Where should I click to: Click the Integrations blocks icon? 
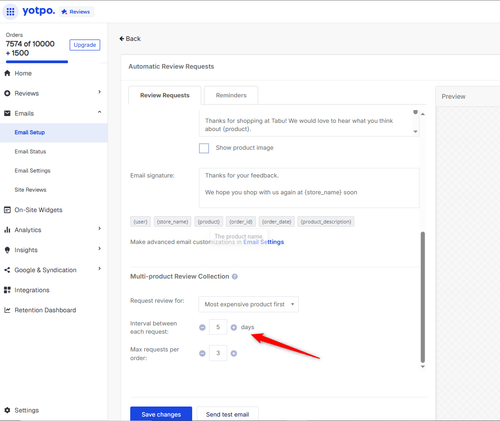pos(7,290)
